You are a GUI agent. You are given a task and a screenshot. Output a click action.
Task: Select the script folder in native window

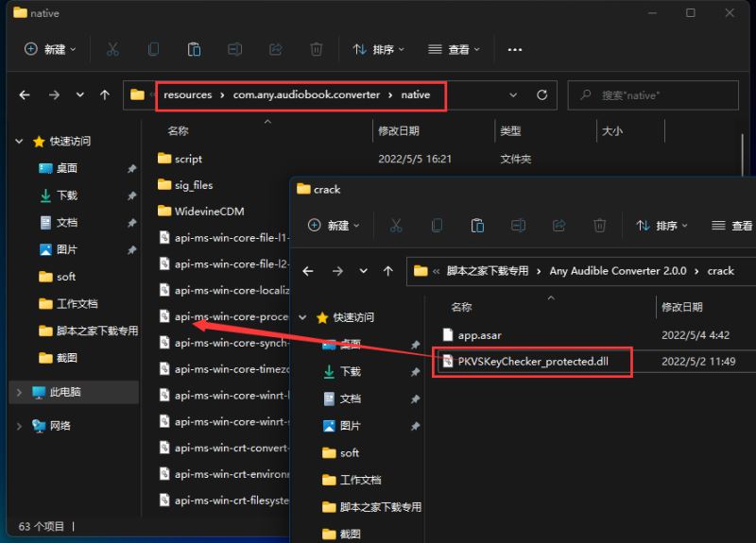click(x=180, y=159)
